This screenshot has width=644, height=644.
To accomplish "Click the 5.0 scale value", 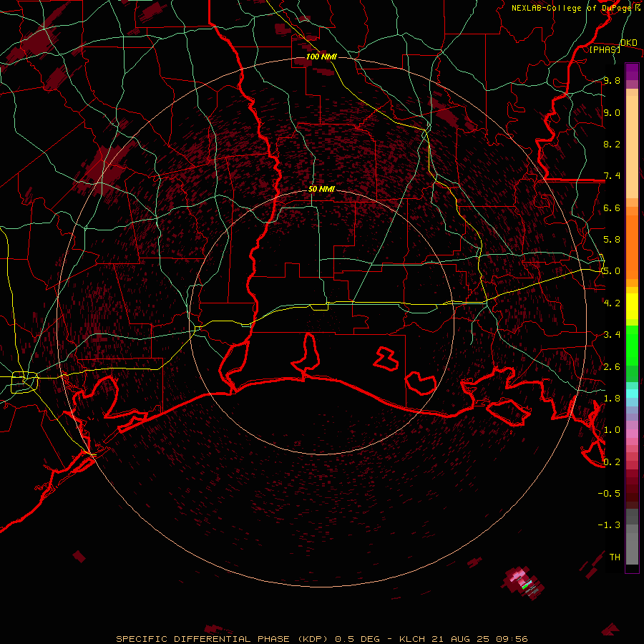I will [612, 271].
